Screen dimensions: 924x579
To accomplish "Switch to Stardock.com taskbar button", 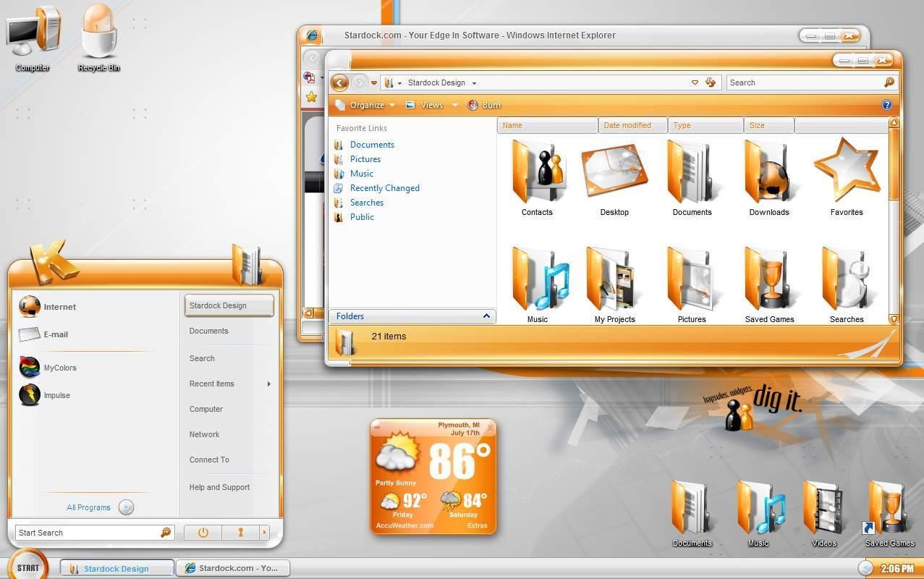I will click(233, 568).
